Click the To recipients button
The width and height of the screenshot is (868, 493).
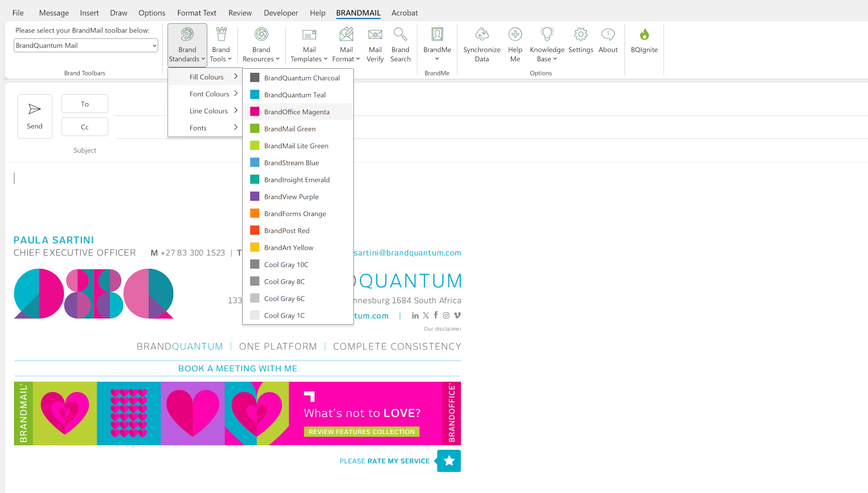pos(85,104)
